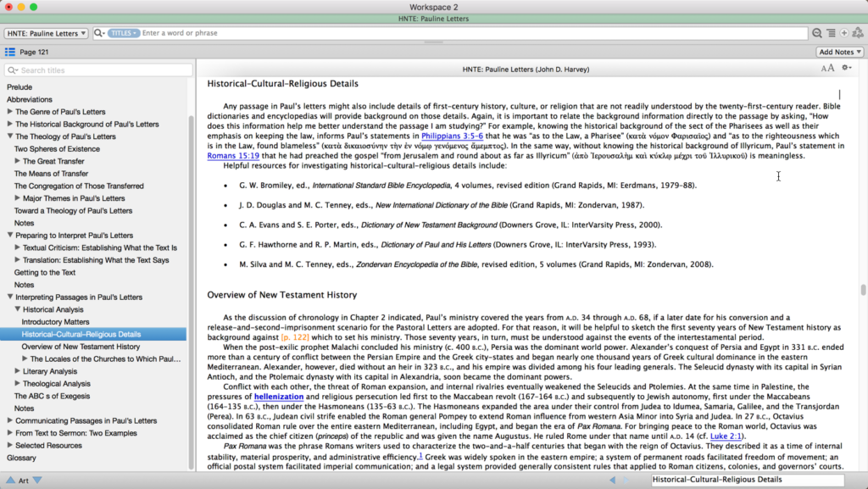Screen dimensions: 868x489
Task: Collapse 'The Theology of Paul's Letters' section
Action: [x=8, y=136]
